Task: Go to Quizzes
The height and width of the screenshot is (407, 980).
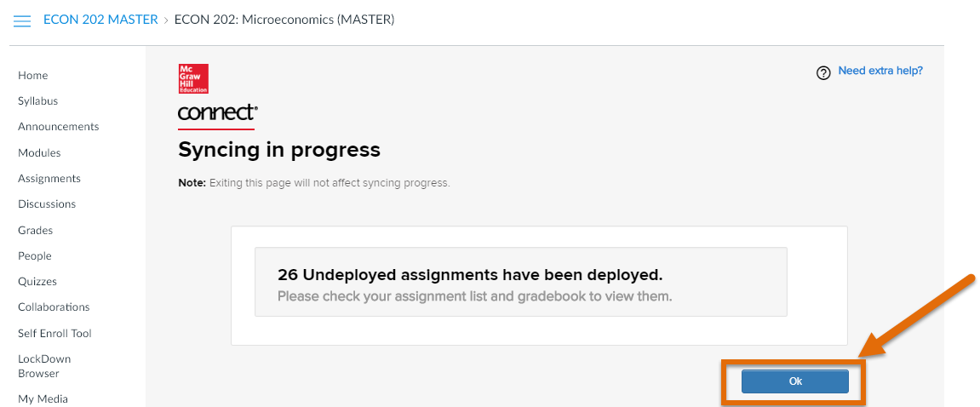Action: point(37,281)
